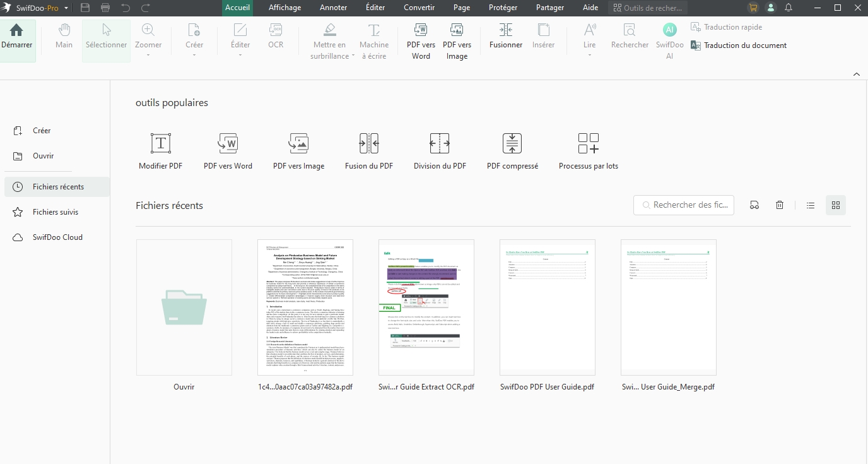868x464 pixels.
Task: Open PDF compressé tool
Action: 512,152
